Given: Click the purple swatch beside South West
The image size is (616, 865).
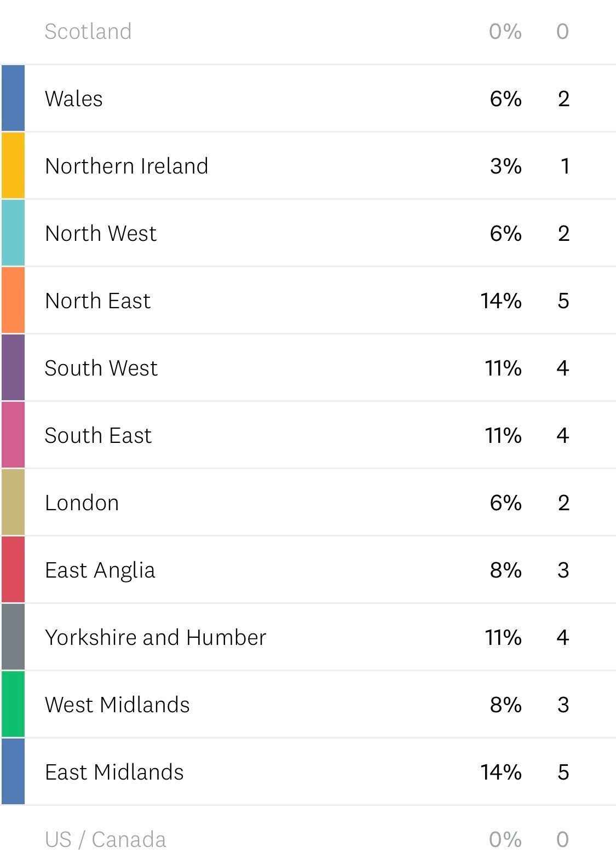Looking at the screenshot, I should pos(13,368).
